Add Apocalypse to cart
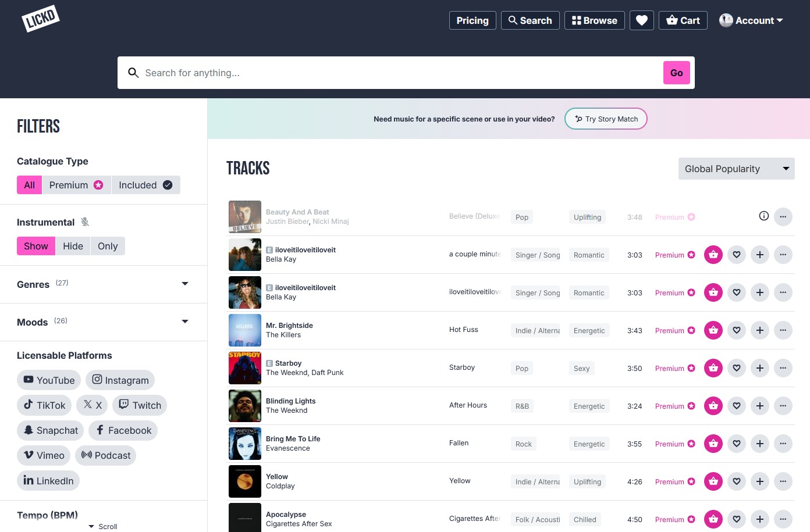Viewport: 810px width, 532px height. click(713, 519)
